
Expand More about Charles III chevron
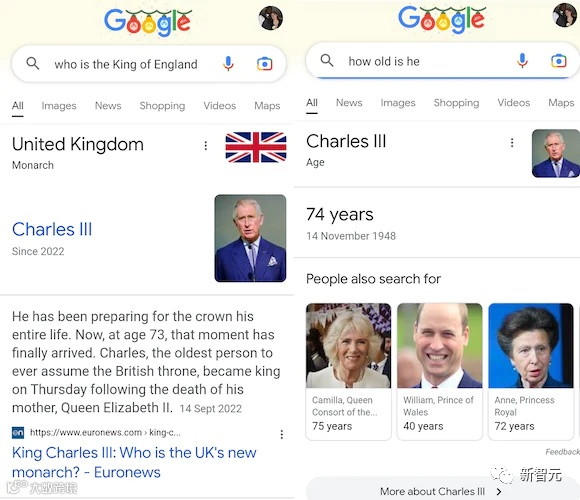coord(499,491)
